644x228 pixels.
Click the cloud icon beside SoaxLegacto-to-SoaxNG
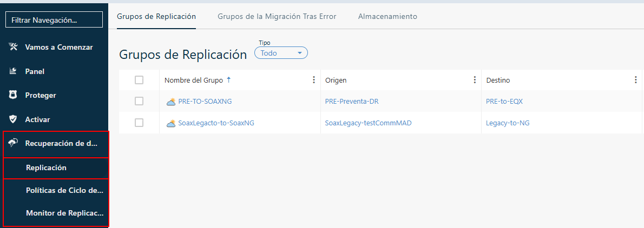pyautogui.click(x=171, y=123)
